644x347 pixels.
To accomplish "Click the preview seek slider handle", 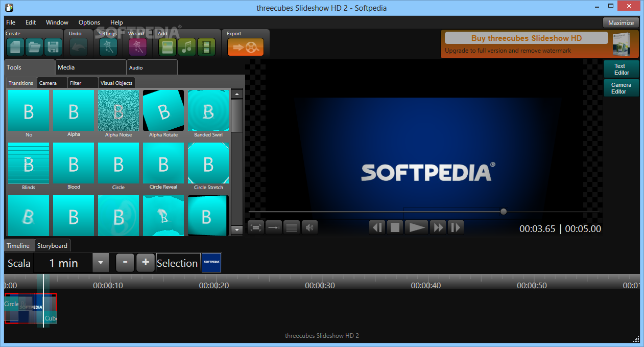I will pyautogui.click(x=504, y=212).
